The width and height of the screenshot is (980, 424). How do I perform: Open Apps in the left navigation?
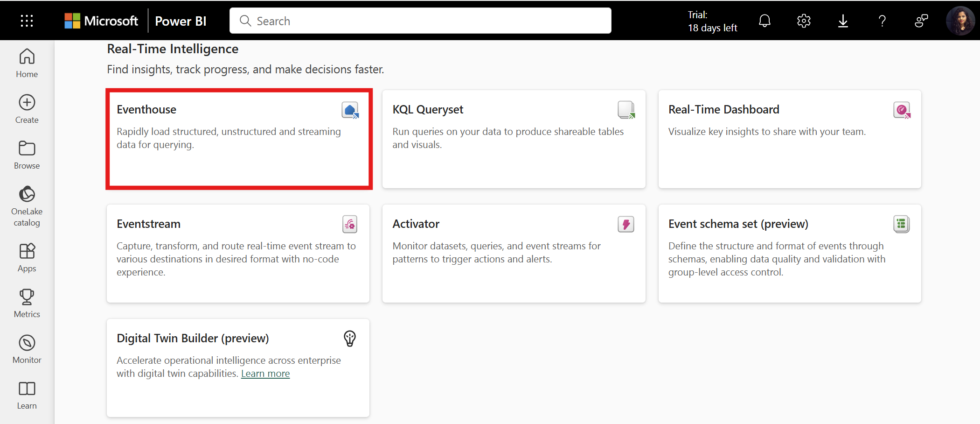click(x=27, y=257)
